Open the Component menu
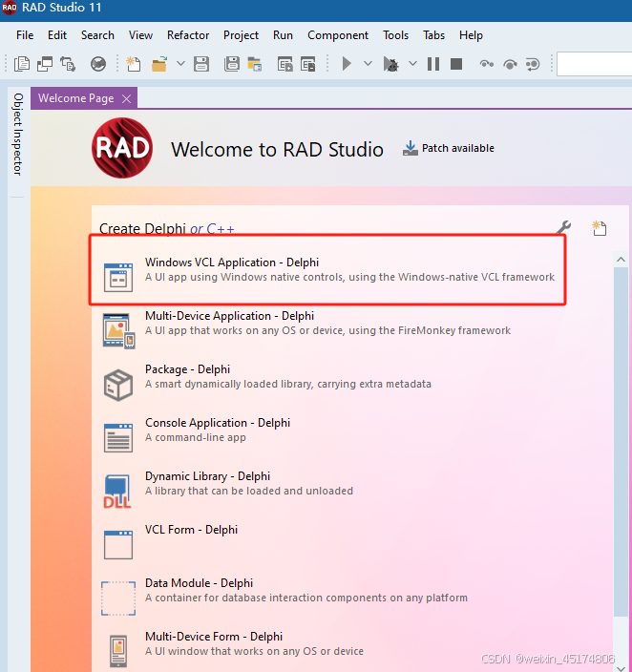The image size is (632, 672). point(337,35)
